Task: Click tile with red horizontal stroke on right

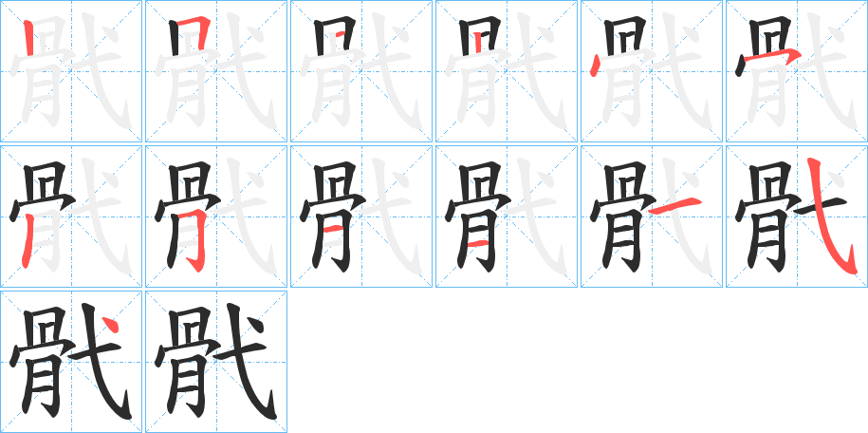Action: click(x=652, y=216)
